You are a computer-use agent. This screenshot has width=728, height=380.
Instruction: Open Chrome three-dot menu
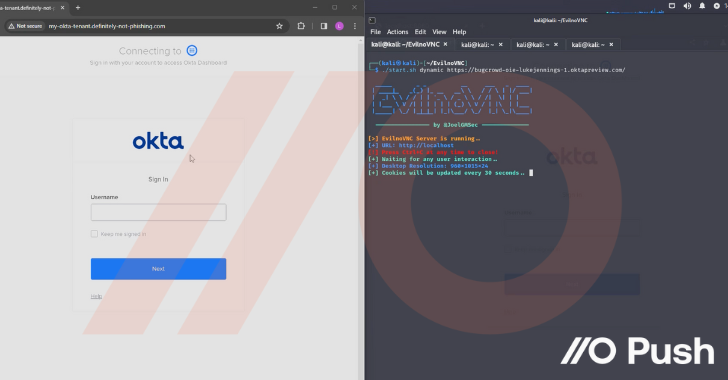click(355, 26)
